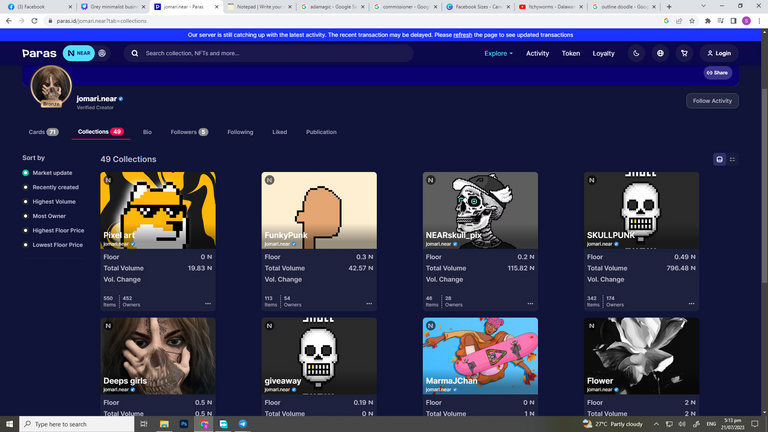Image resolution: width=768 pixels, height=432 pixels.
Task: Select Market update sort option
Action: click(50, 173)
